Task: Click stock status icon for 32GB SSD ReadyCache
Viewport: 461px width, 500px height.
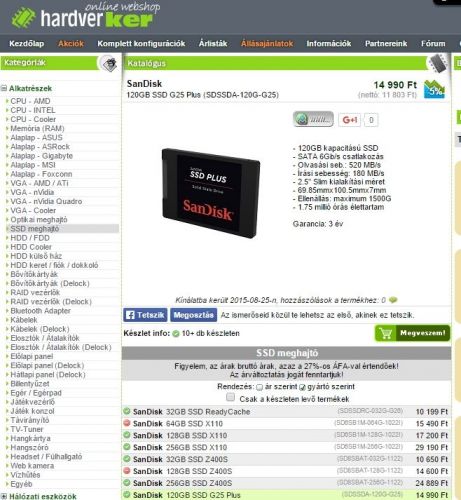Action: pos(127,411)
